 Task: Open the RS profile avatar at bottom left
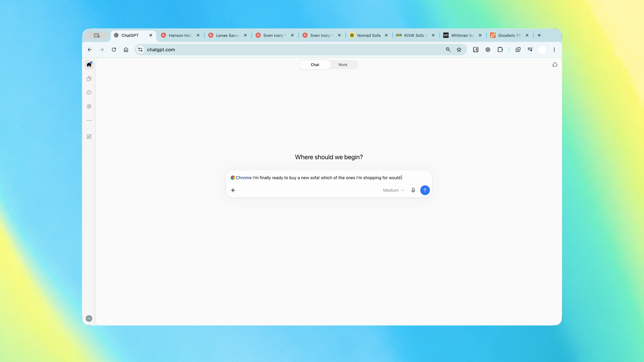coord(89,318)
